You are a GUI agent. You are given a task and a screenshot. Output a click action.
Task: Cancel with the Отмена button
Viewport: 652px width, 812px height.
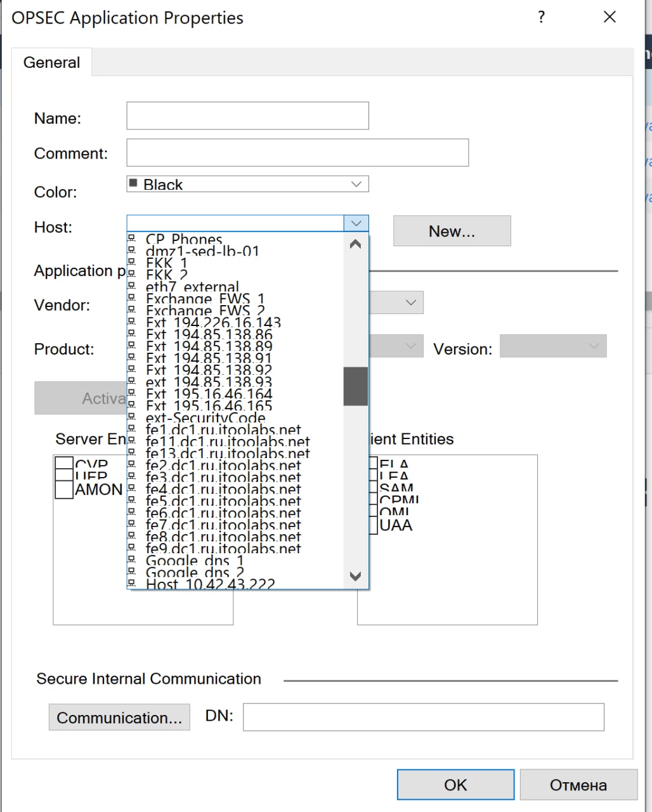click(578, 785)
